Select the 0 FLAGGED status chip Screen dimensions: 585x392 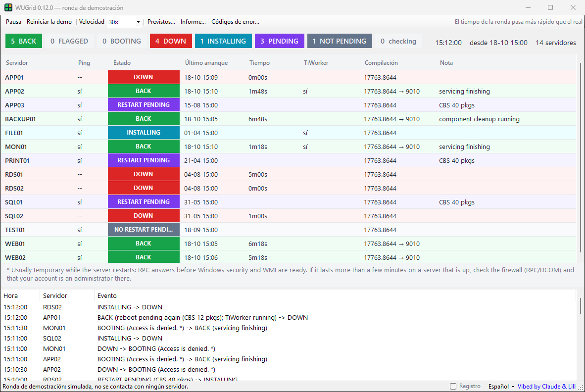tap(69, 41)
